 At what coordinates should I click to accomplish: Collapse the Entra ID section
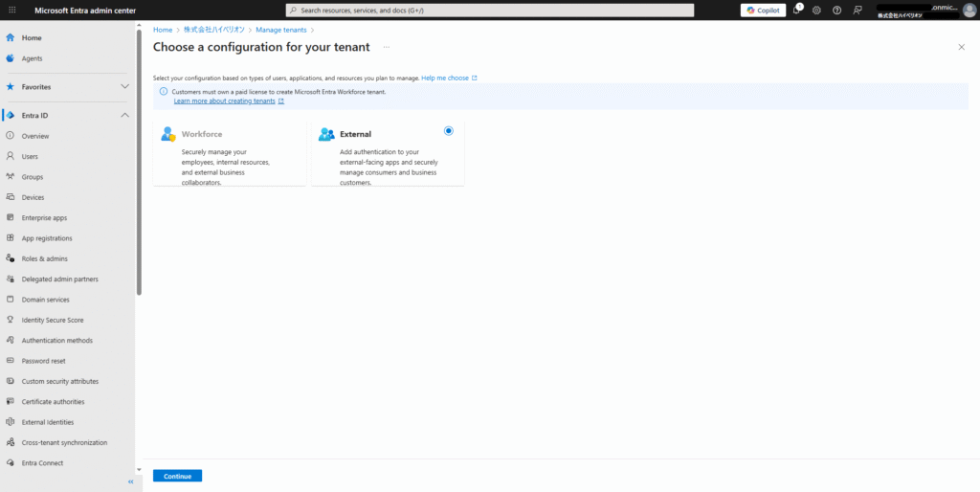(x=124, y=116)
